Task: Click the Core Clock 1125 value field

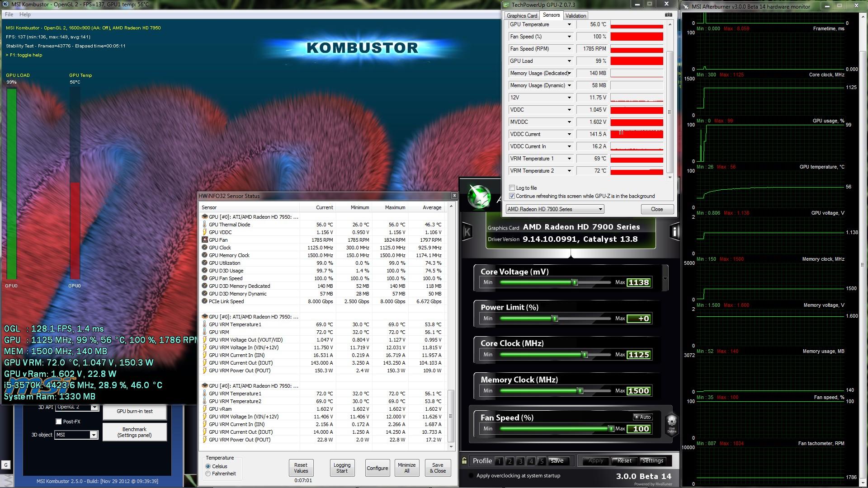Action: click(x=639, y=355)
